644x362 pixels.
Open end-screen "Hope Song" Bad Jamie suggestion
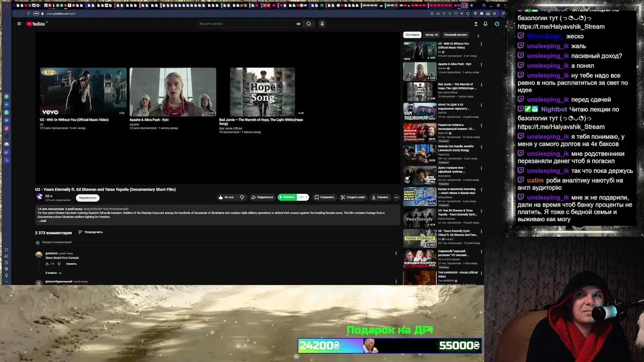coord(262,92)
